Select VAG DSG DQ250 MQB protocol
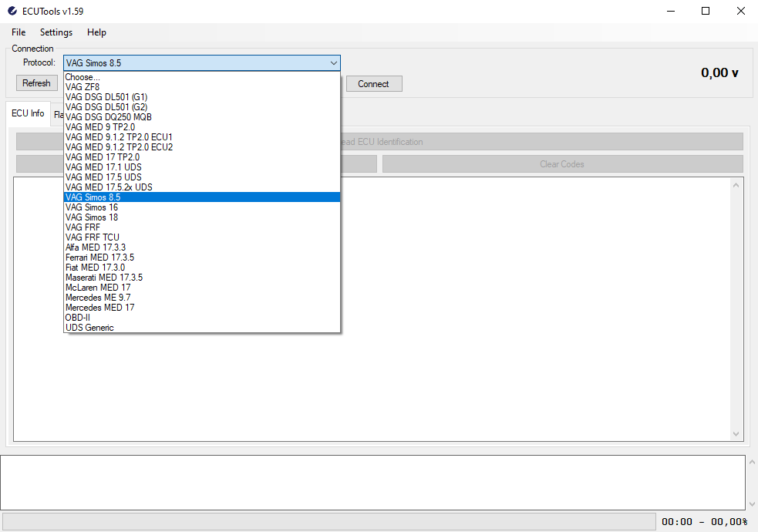 (202, 117)
